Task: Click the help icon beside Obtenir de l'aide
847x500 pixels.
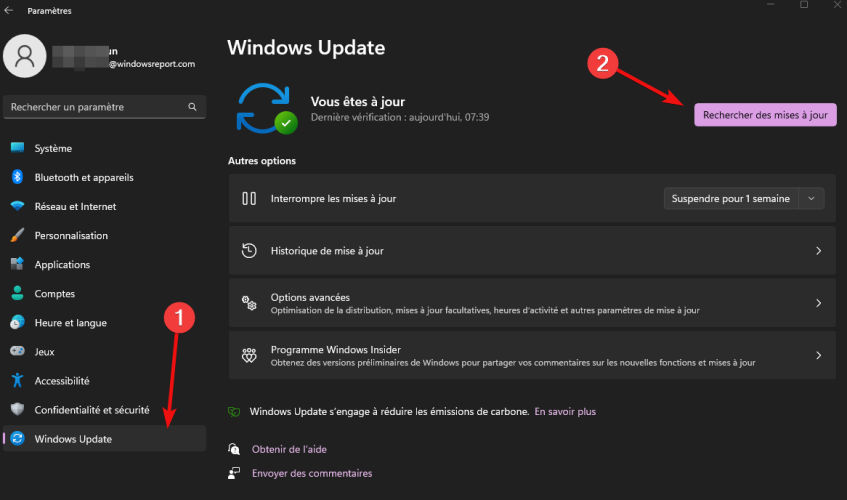Action: 234,449
